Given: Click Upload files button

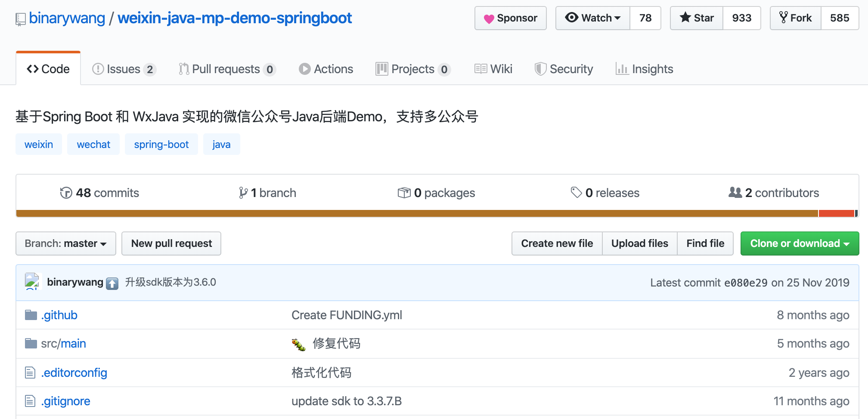Looking at the screenshot, I should pyautogui.click(x=640, y=243).
